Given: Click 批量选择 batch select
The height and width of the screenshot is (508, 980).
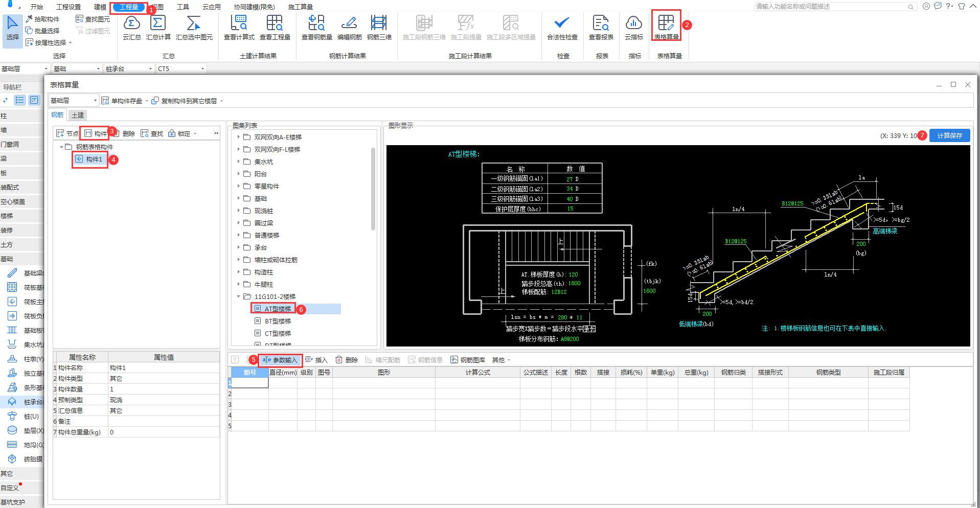Looking at the screenshot, I should [x=42, y=31].
